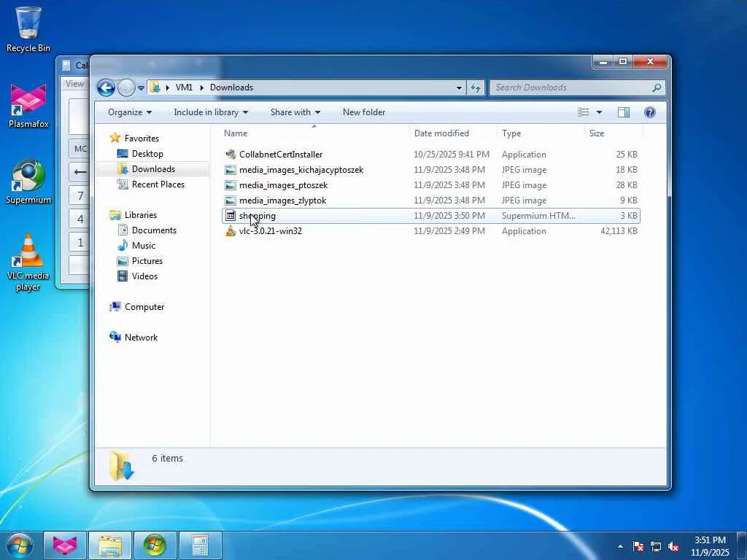
Task: Click the MC button in Calculator
Action: (80, 149)
